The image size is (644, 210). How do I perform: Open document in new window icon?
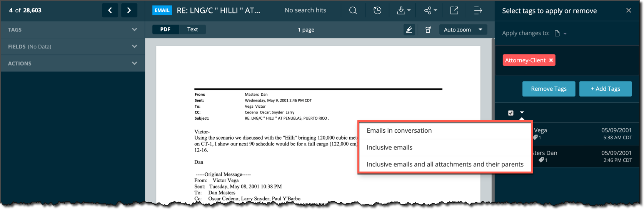[x=454, y=10]
